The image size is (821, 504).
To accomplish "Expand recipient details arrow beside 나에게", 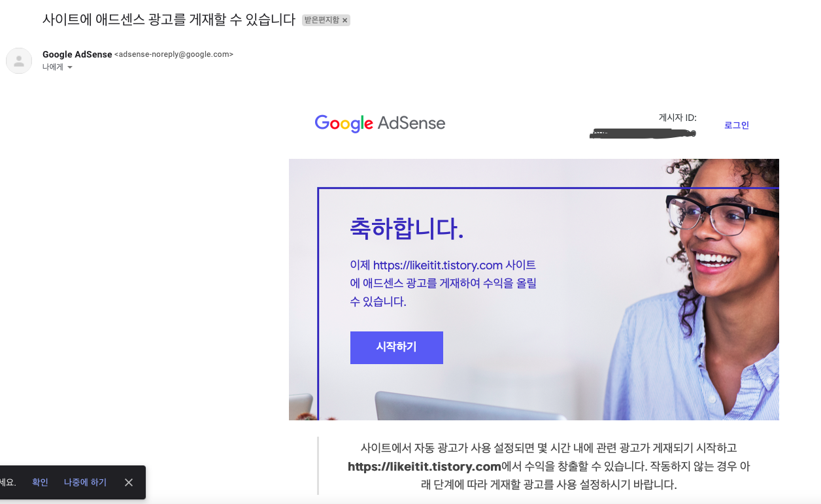I will coord(70,67).
